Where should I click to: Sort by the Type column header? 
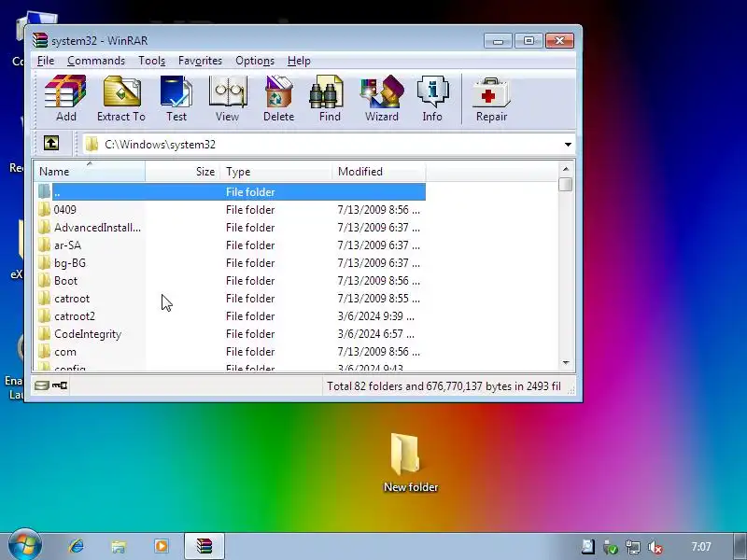pyautogui.click(x=276, y=172)
